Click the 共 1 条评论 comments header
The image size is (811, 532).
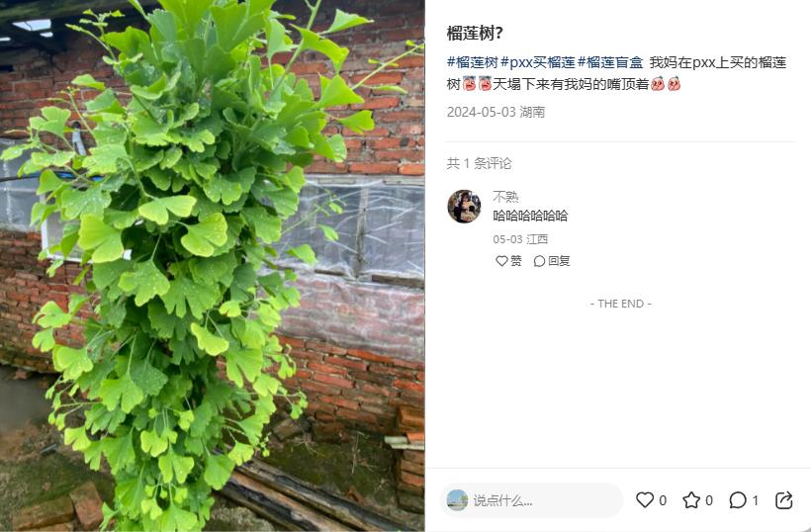pos(479,163)
